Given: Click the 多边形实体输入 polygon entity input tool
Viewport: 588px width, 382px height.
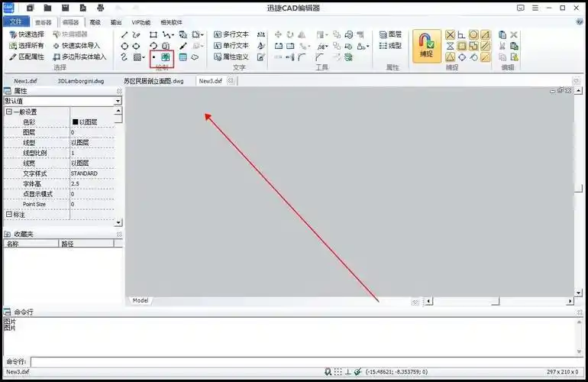Looking at the screenshot, I should [x=79, y=57].
